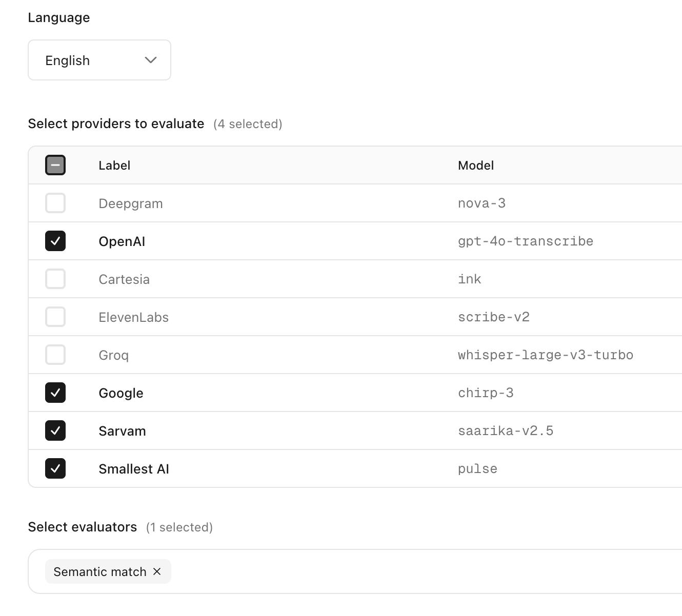Click the scribe-v2 model cell
This screenshot has width=682, height=616.
494,317
